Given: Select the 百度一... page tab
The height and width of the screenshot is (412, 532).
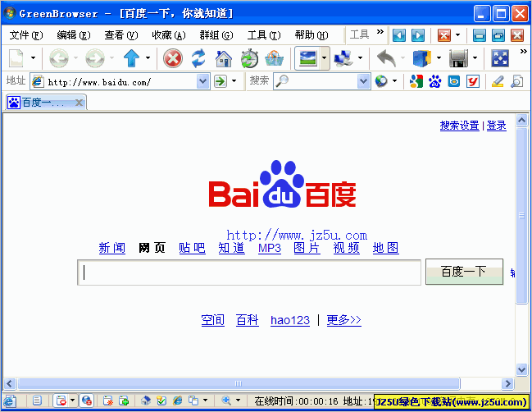Looking at the screenshot, I should coord(46,103).
